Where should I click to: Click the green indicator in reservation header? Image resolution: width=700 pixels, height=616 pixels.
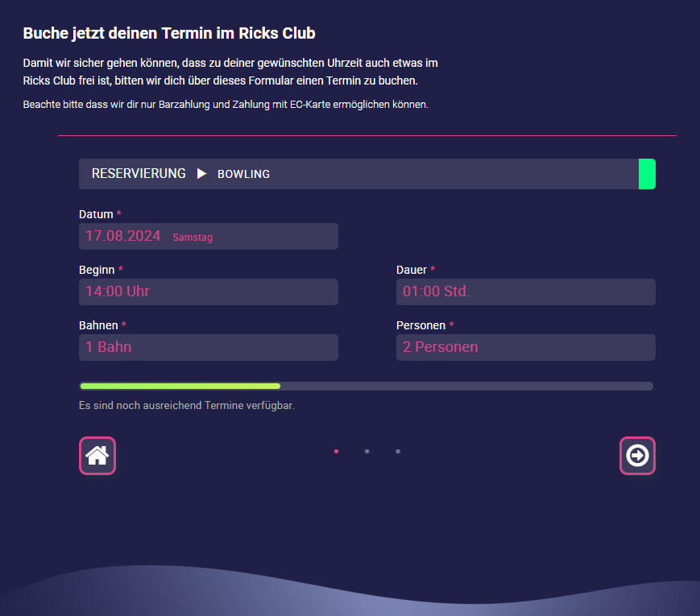coord(647,174)
